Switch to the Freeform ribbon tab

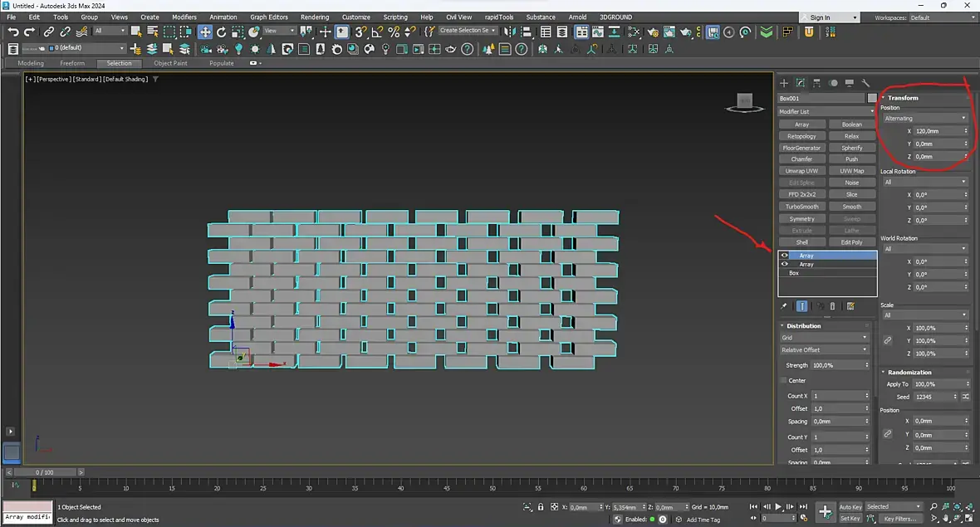click(x=72, y=63)
